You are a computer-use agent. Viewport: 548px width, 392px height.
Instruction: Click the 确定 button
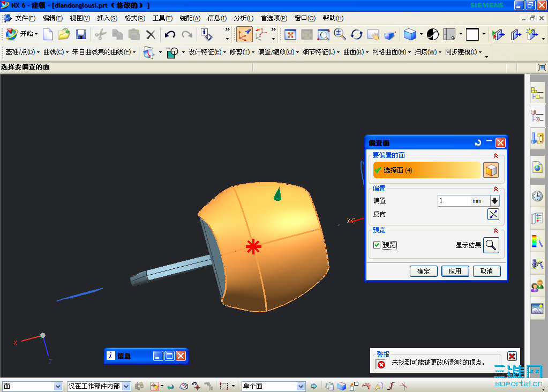pyautogui.click(x=423, y=271)
